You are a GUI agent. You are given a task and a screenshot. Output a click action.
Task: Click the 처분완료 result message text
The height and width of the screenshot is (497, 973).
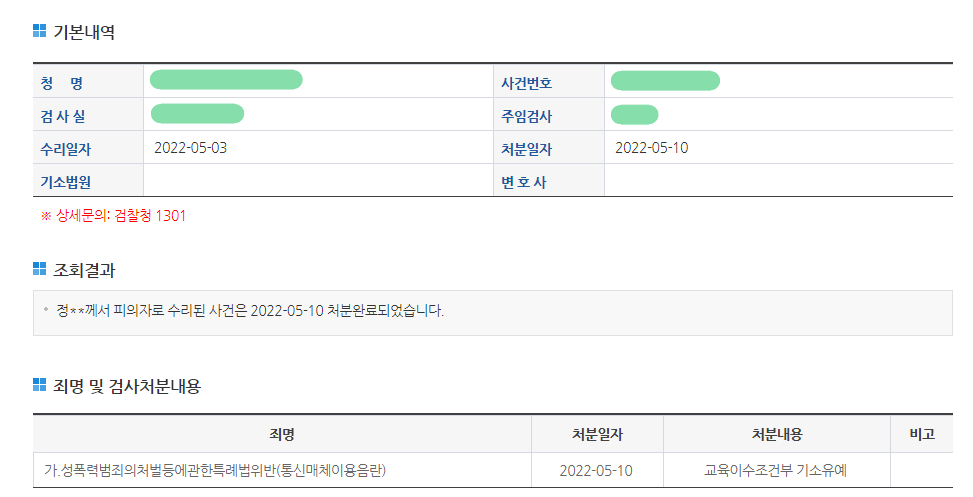[250, 310]
